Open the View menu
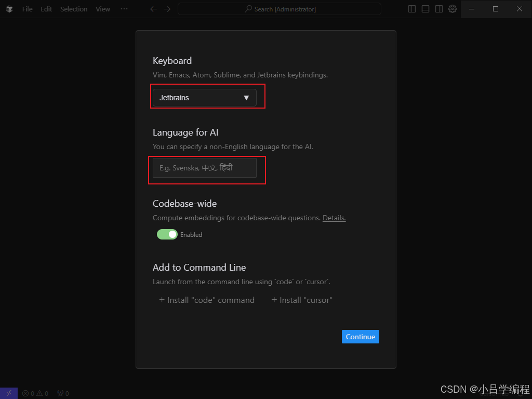 102,9
